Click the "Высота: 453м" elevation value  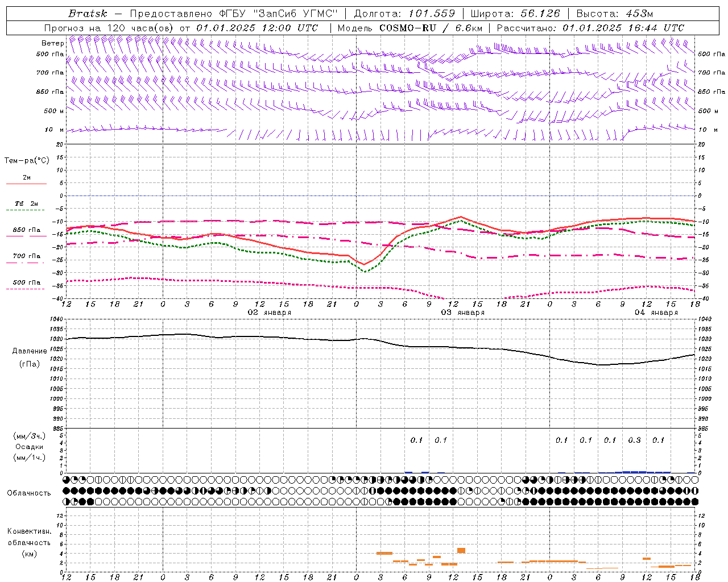click(614, 14)
